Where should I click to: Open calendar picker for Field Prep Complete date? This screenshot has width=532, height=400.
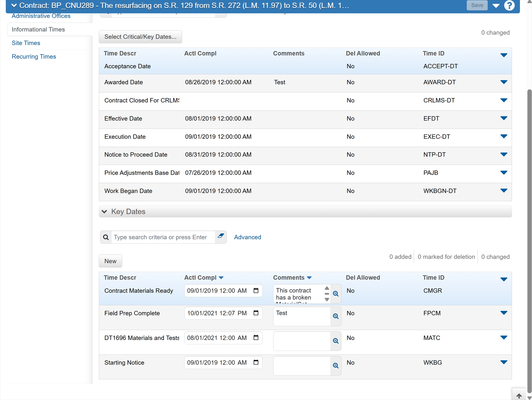[256, 313]
